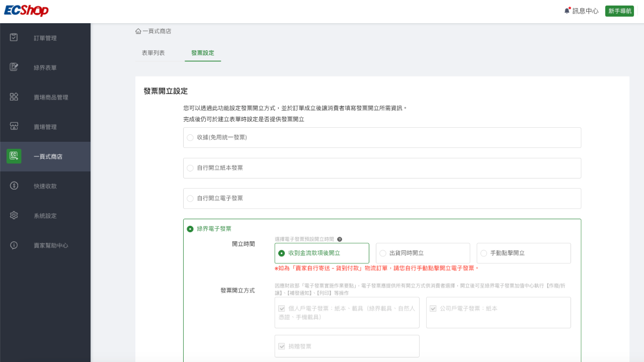
Task: Click the order management clipboard icon
Action: click(x=14, y=38)
